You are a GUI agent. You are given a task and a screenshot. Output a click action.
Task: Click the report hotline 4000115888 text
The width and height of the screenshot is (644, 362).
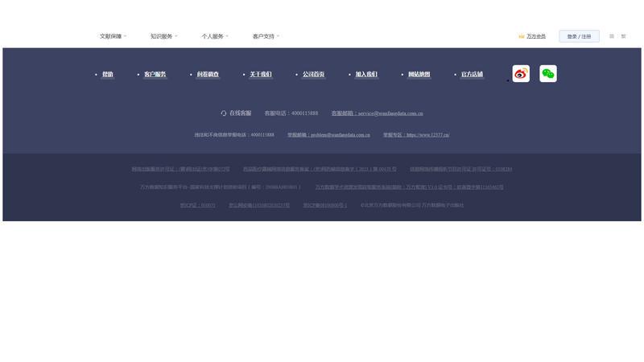pos(234,134)
